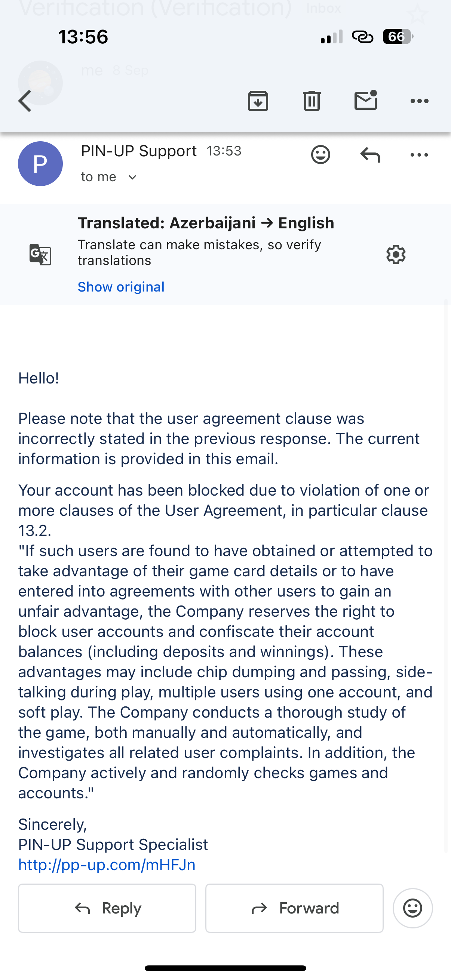Tap the reply arrow icon in the message header
This screenshot has width=451, height=980.
(x=370, y=155)
